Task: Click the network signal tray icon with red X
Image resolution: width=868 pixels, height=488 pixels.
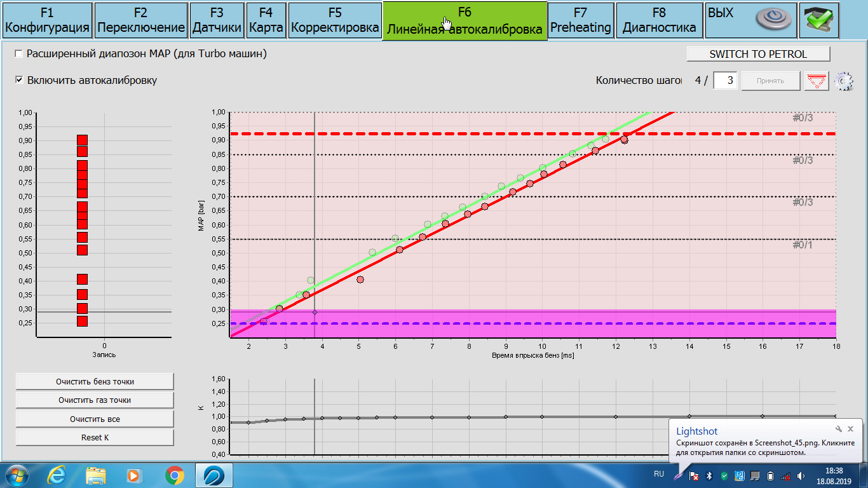Action: [x=786, y=475]
